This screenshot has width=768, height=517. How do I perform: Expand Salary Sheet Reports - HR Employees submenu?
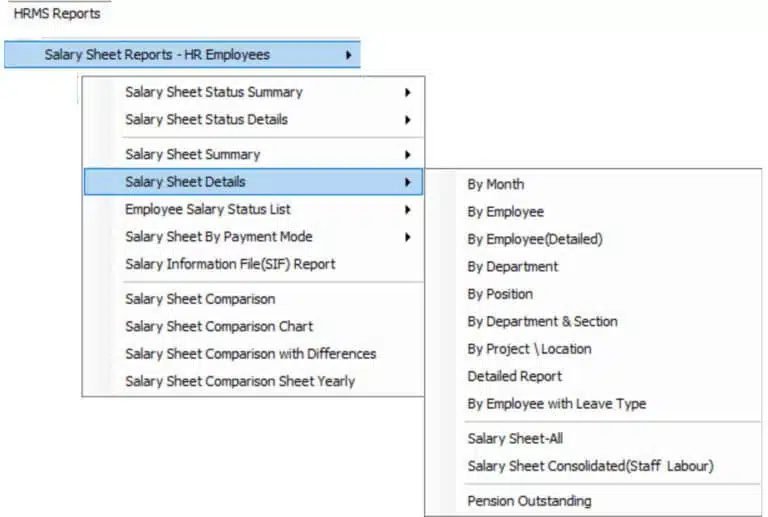coord(157,55)
